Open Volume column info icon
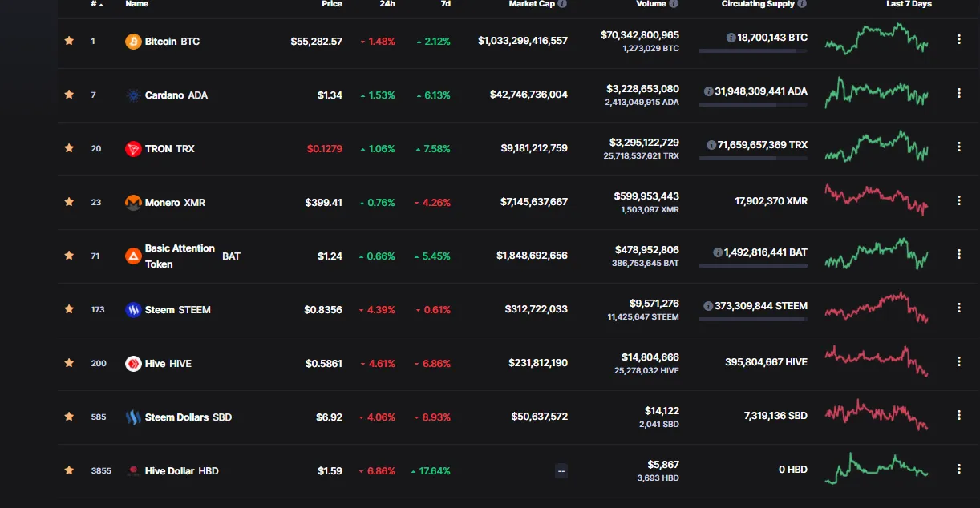 674,4
